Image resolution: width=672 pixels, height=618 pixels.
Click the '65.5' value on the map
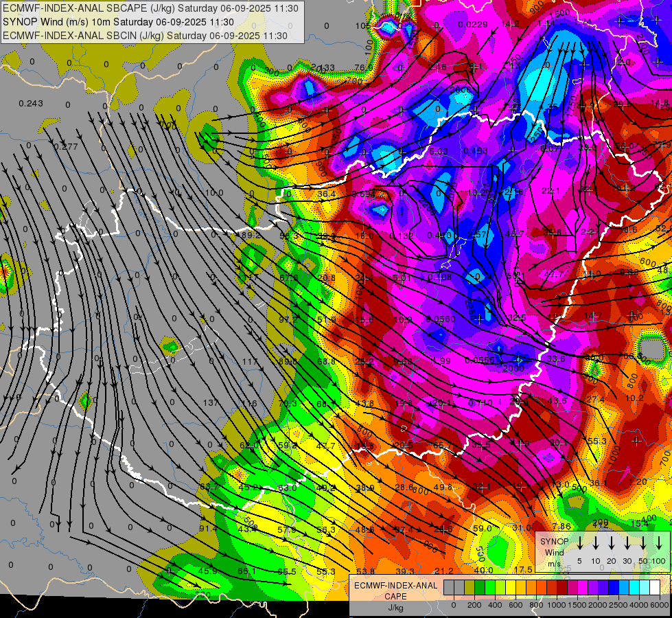(x=287, y=572)
